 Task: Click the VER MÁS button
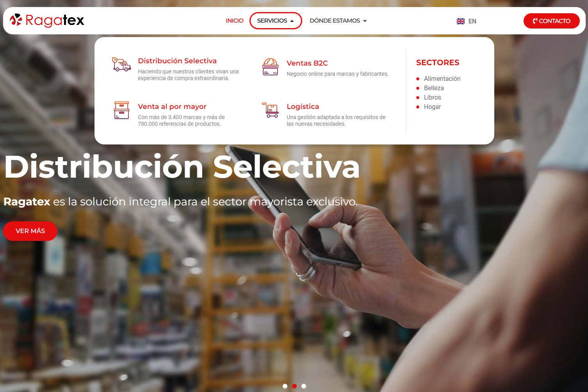pos(30,231)
